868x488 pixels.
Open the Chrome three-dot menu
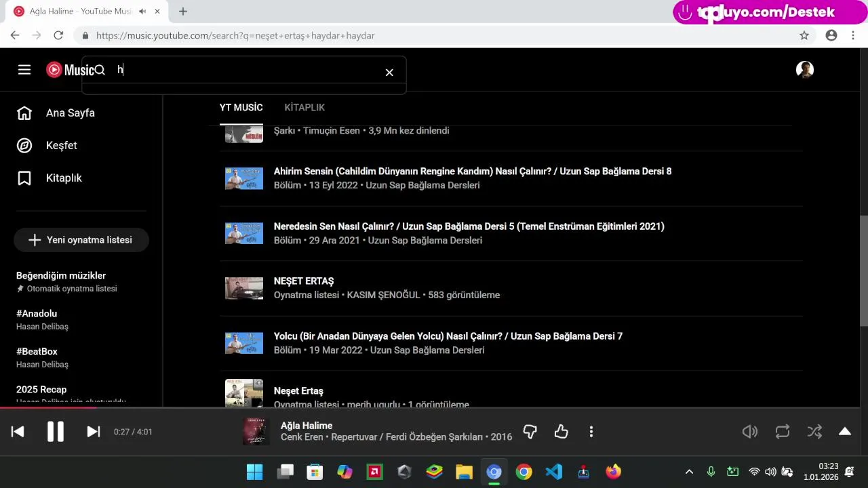853,35
